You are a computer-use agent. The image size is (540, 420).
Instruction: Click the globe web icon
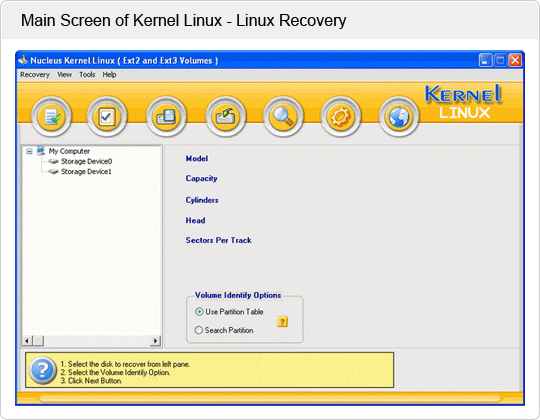tap(399, 117)
